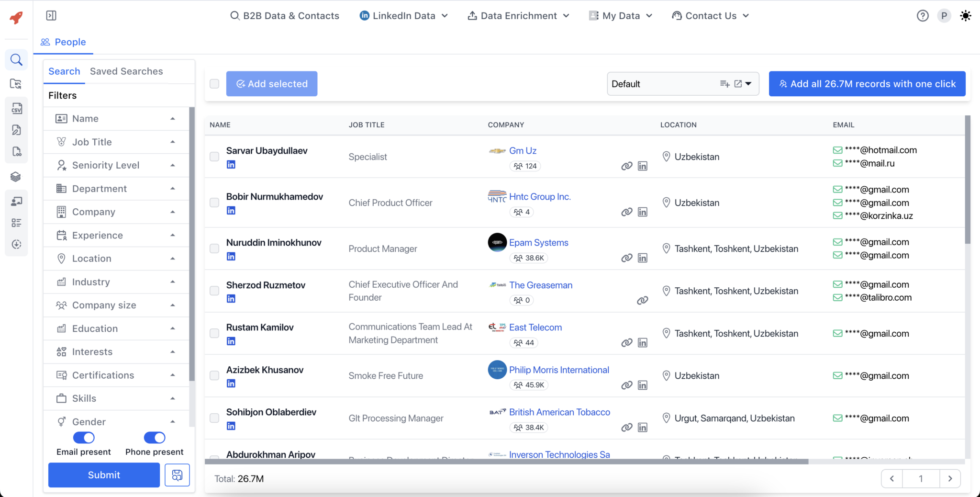This screenshot has width=980, height=497.
Task: Click the layers/stack icon in the sidebar
Action: [16, 176]
